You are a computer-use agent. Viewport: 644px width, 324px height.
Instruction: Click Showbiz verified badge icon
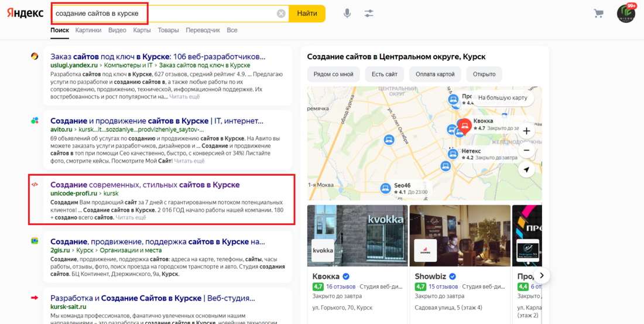(453, 277)
